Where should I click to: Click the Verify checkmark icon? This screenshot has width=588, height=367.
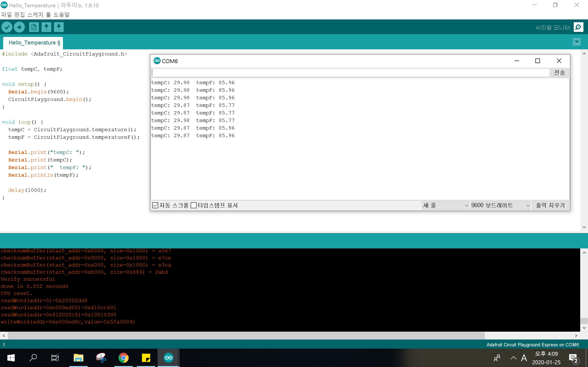pos(7,27)
